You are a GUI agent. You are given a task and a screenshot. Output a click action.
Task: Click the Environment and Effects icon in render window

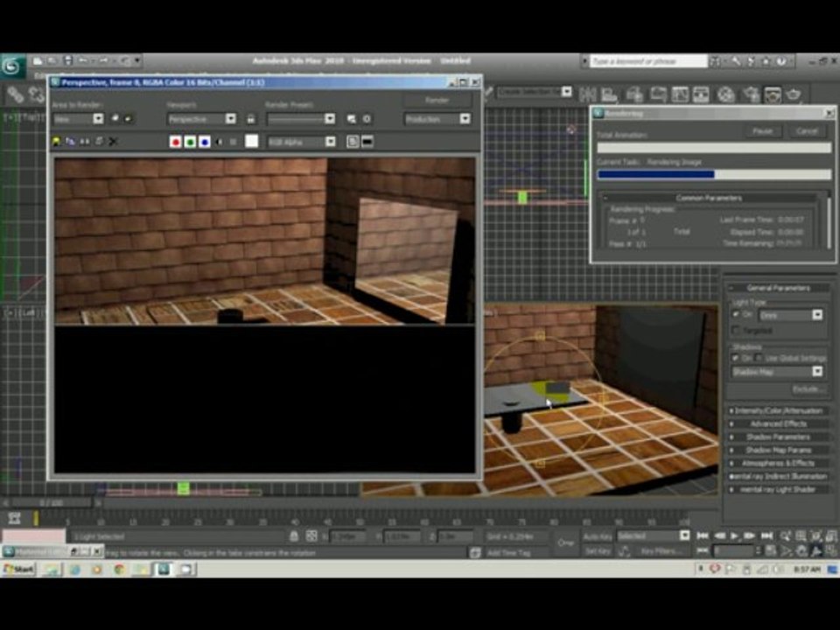tap(367, 119)
